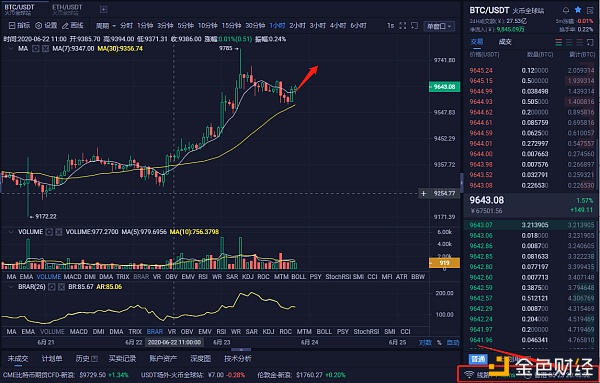
Task: Open BRAR(26) indicator settings icon
Action: pyautogui.click(x=52, y=287)
